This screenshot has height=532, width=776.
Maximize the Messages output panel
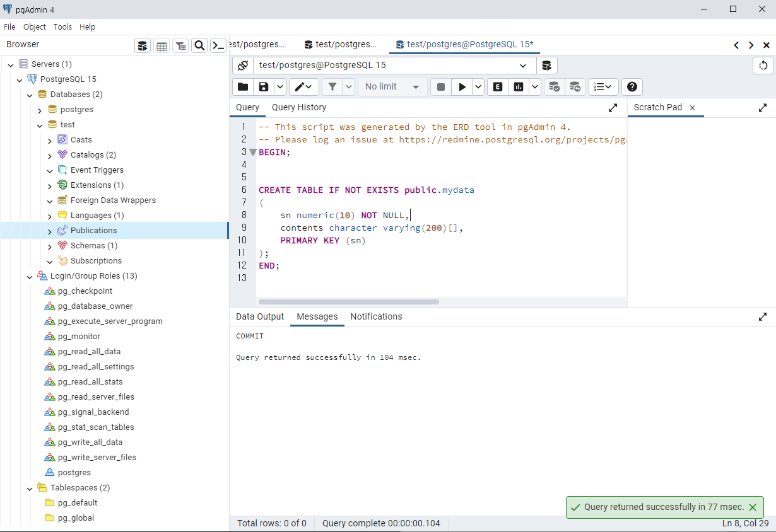coord(763,317)
